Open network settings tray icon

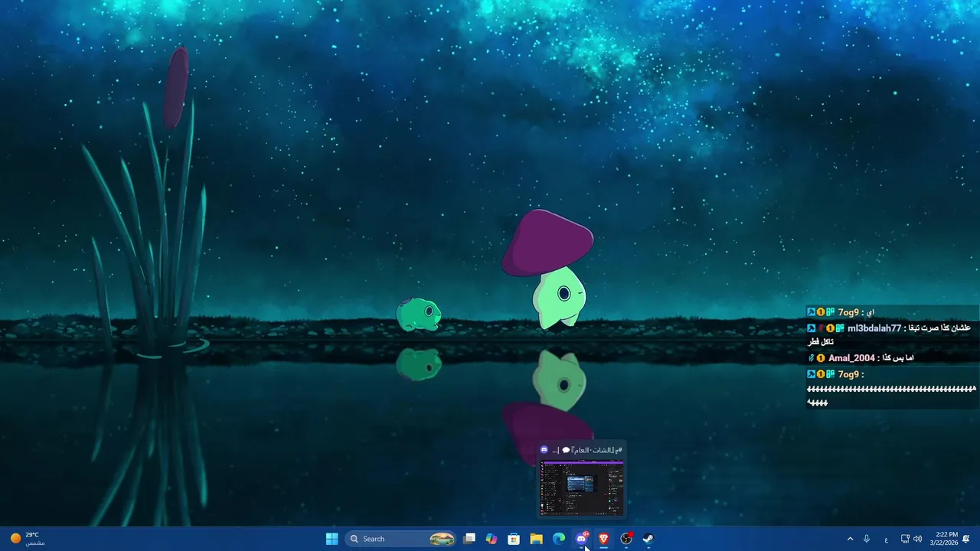(905, 539)
